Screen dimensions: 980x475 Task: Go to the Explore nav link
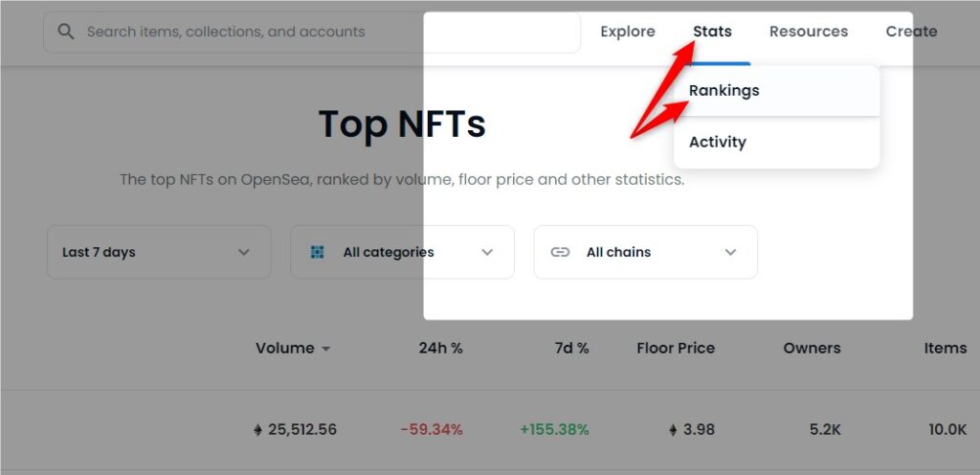(628, 32)
